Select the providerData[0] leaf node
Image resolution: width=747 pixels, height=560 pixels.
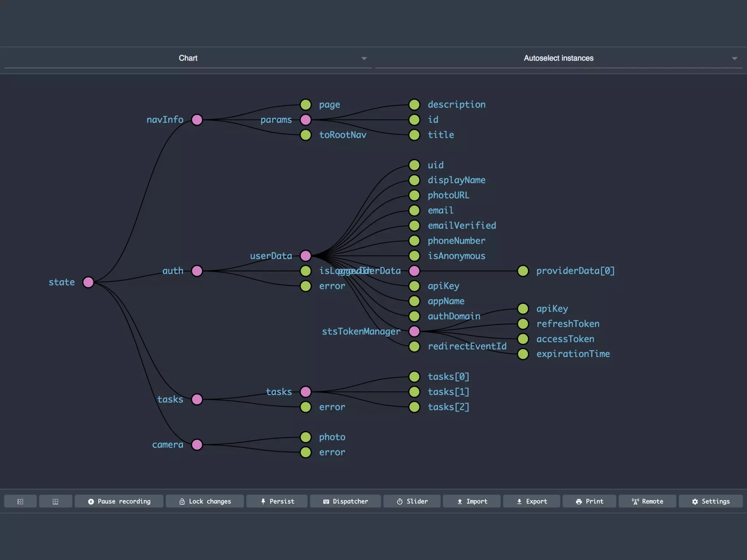523,271
